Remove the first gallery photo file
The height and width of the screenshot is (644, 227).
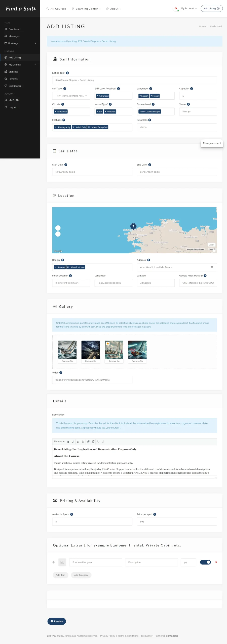click(67, 361)
